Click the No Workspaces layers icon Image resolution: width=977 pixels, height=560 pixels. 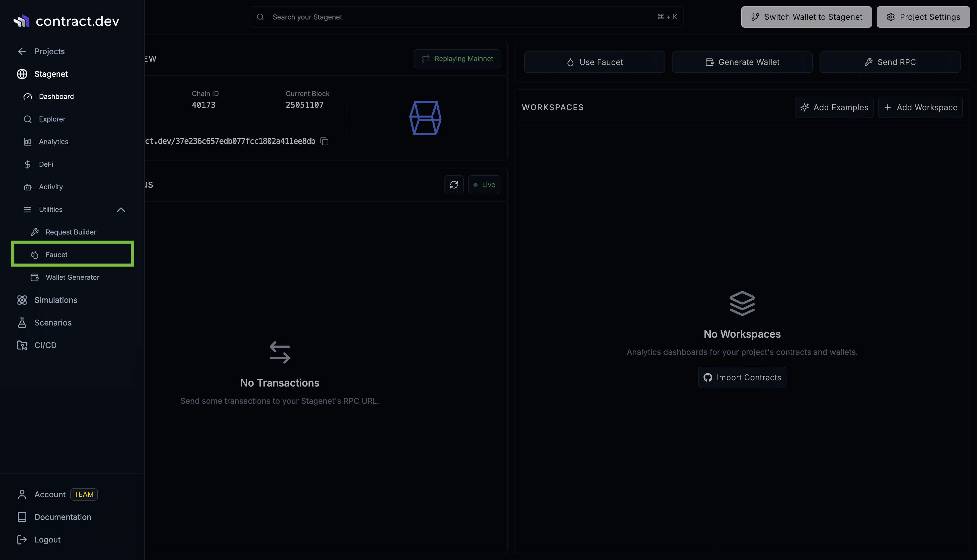742,303
